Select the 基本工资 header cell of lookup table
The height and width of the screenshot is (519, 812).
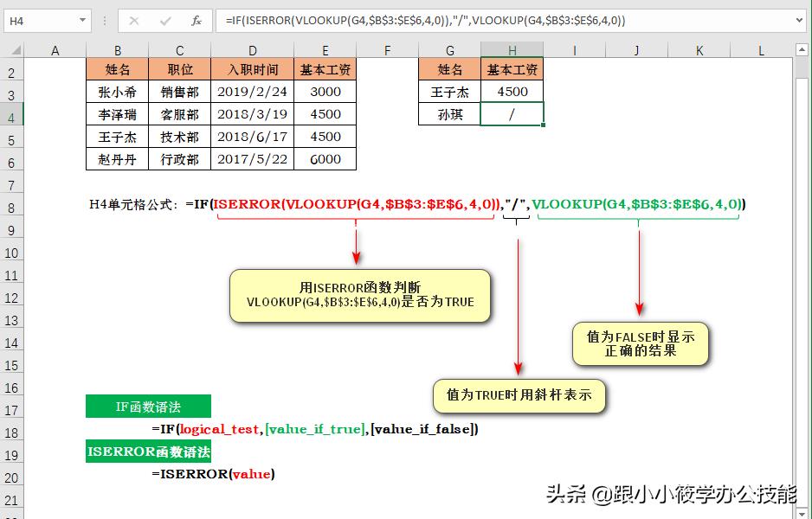tap(512, 68)
